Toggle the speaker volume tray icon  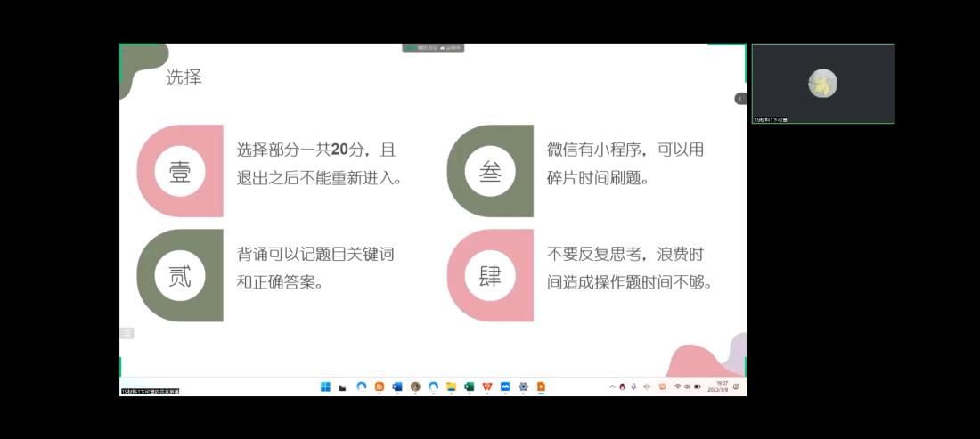687,386
